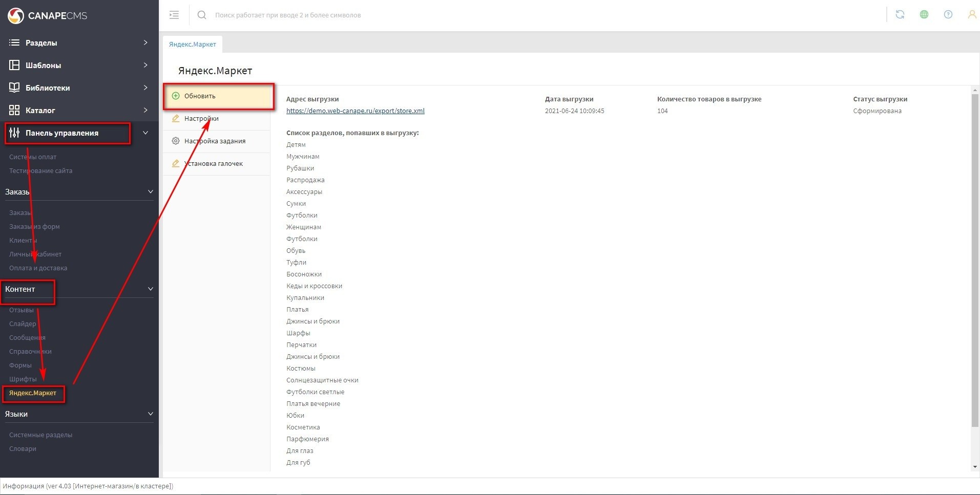
Task: Collapse the Языки group chevron
Action: [150, 414]
